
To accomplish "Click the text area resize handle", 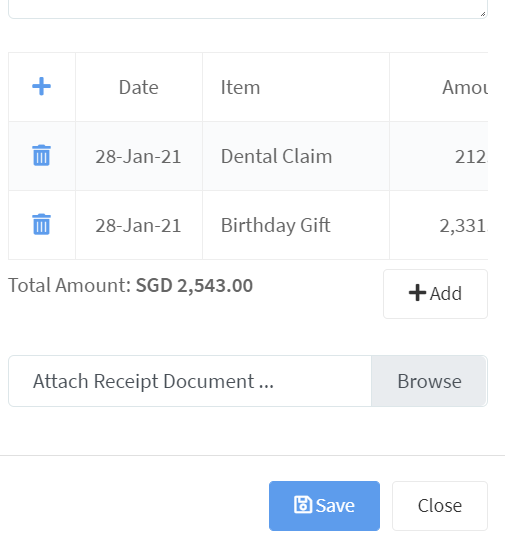I will tap(483, 14).
